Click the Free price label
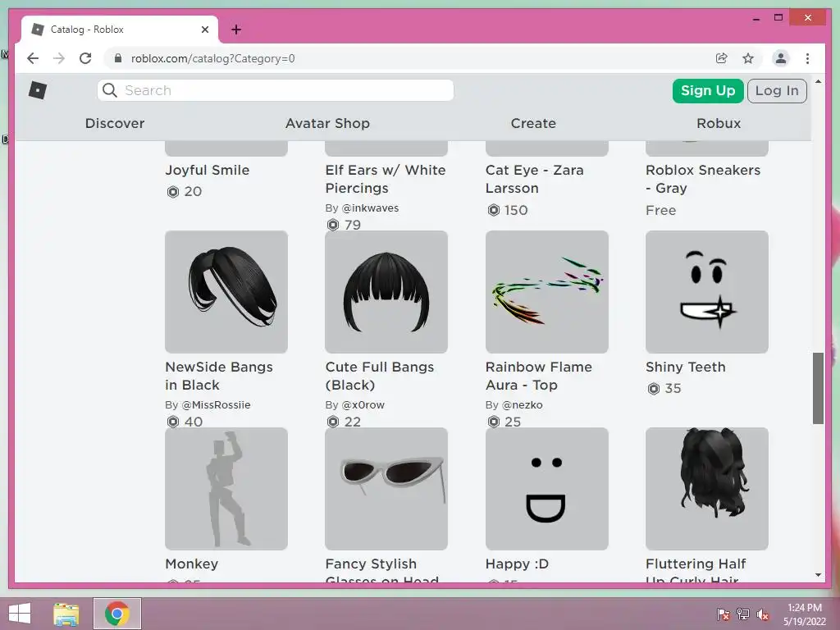The width and height of the screenshot is (840, 630). point(660,210)
